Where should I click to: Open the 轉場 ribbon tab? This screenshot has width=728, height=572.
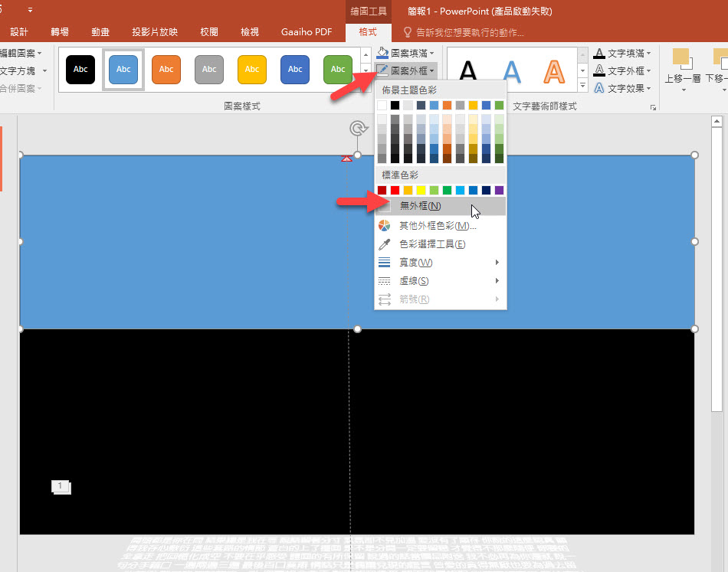[x=60, y=32]
